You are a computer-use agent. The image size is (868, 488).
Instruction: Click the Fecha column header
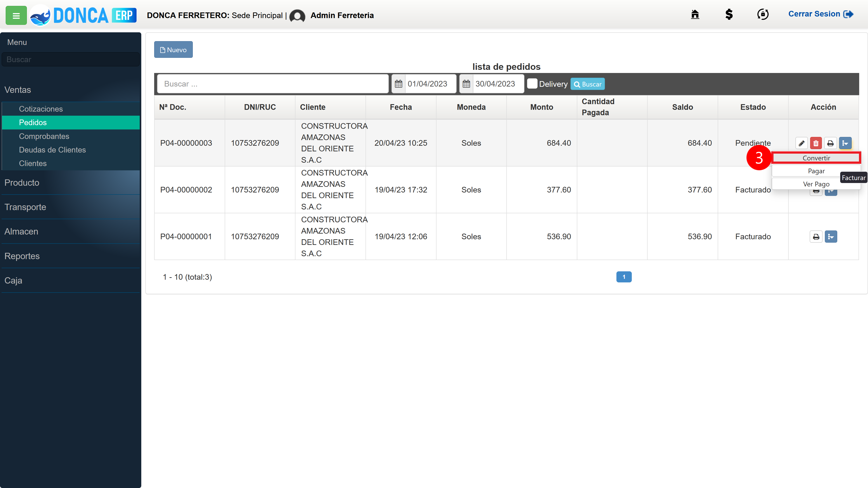tap(401, 107)
